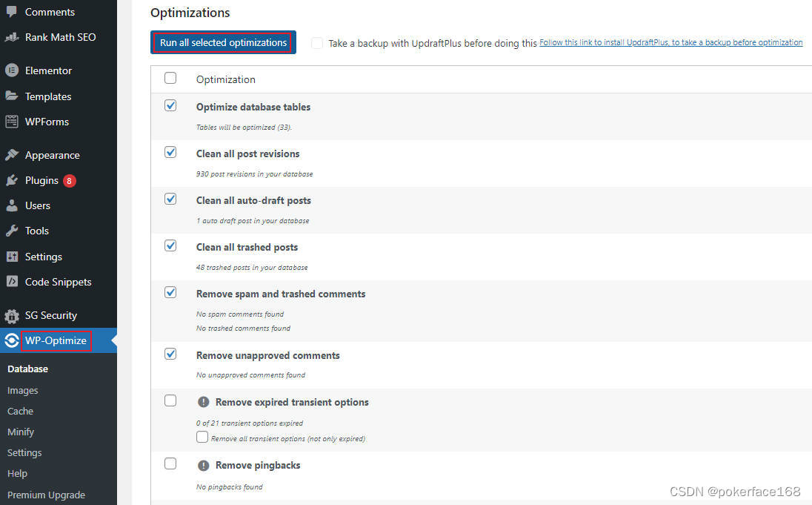Click the Templates folder icon
The height and width of the screenshot is (505, 812).
point(12,96)
